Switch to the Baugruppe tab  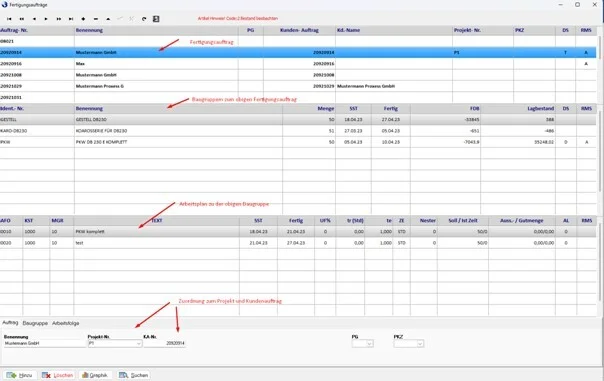point(35,323)
